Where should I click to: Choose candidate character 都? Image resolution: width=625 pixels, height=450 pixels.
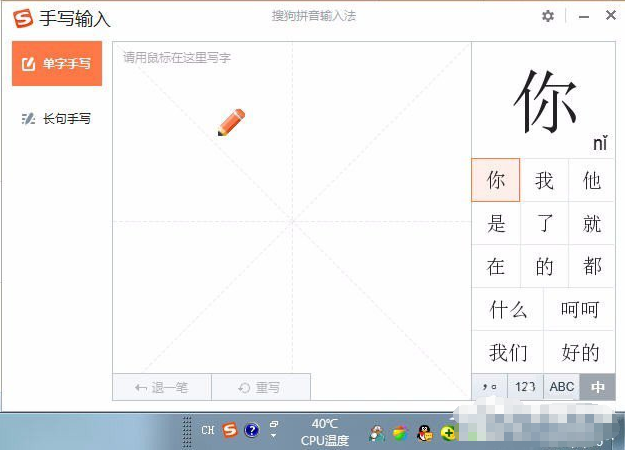592,266
